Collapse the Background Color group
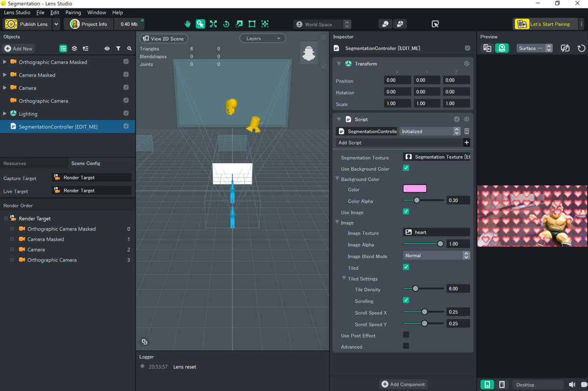This screenshot has height=391, width=588. coord(337,179)
